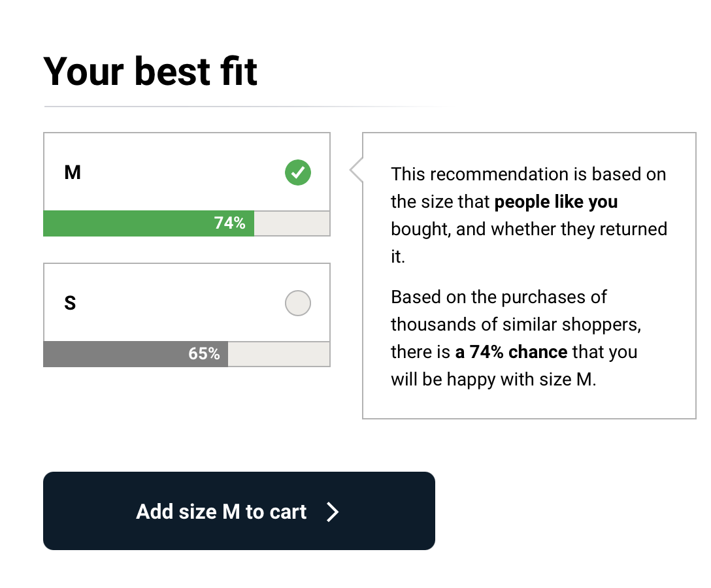Click the "Your best fit" heading

(x=150, y=71)
